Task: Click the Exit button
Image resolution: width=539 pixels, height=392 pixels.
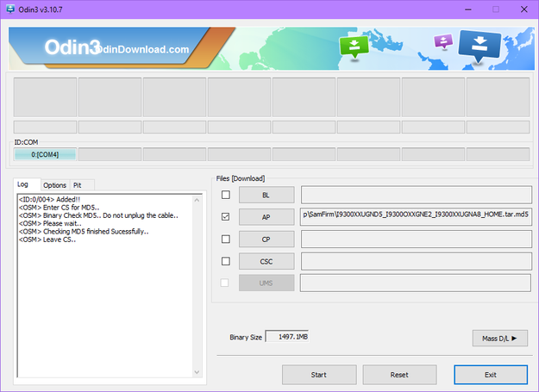Action: 491,375
